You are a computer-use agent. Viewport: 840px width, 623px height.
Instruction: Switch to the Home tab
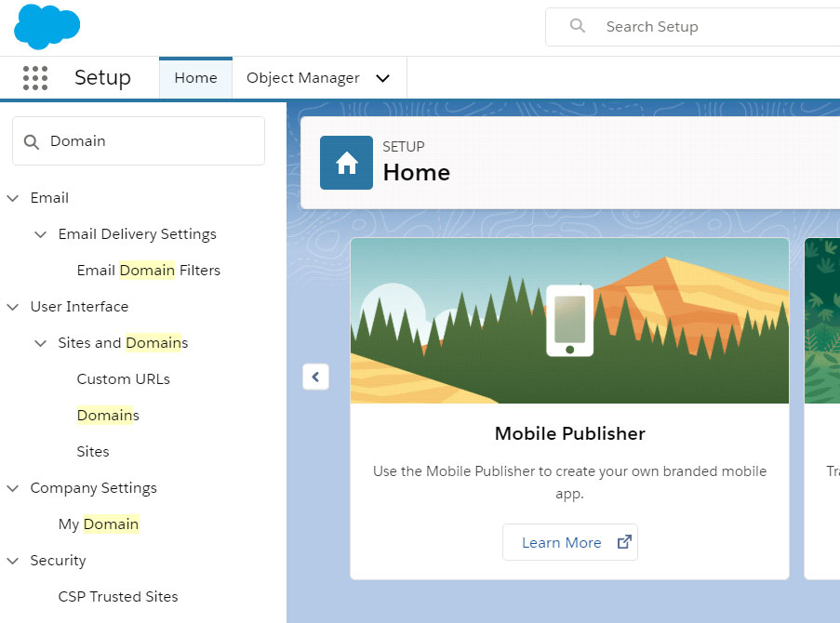click(195, 78)
